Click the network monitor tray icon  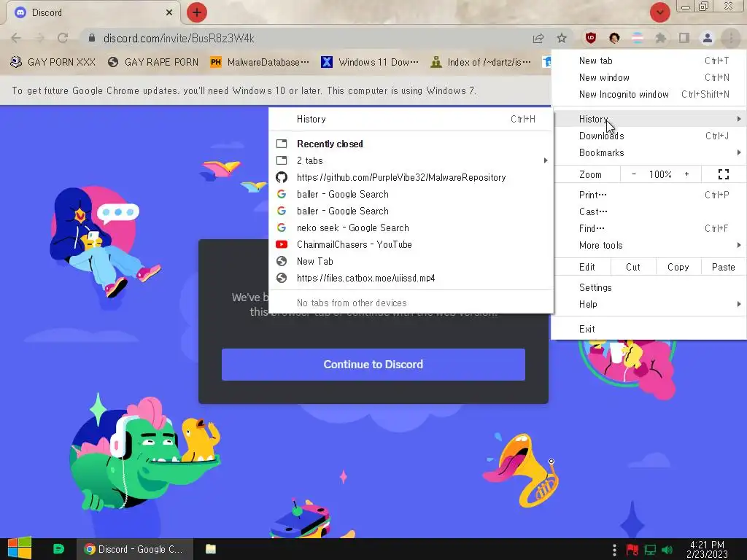click(650, 550)
